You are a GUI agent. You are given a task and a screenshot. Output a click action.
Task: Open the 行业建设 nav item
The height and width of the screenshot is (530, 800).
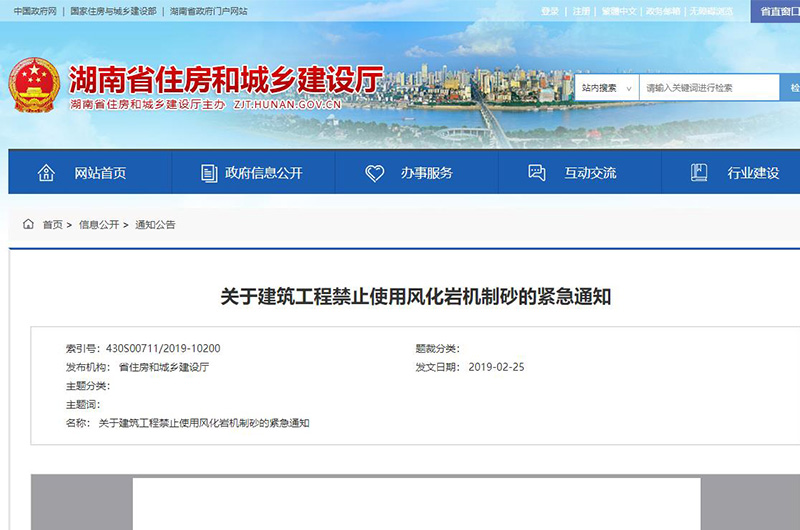pyautogui.click(x=731, y=172)
